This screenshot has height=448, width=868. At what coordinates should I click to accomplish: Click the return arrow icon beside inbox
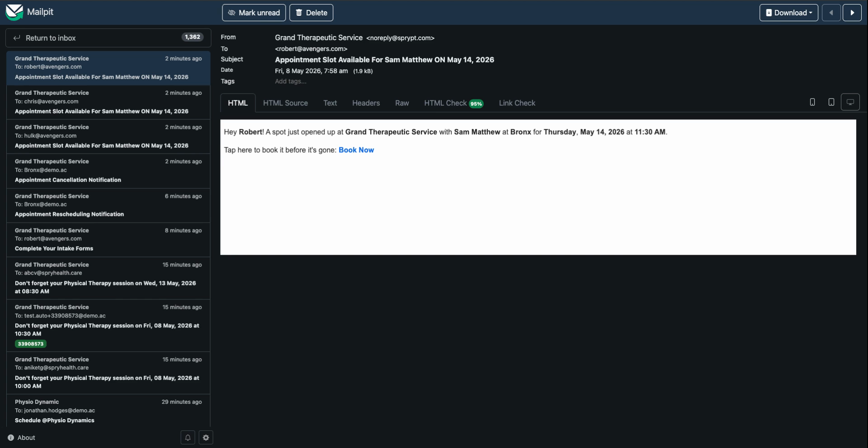tap(17, 38)
